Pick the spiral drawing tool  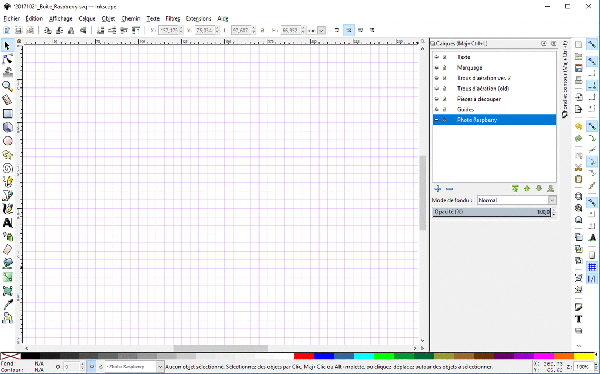coord(7,168)
